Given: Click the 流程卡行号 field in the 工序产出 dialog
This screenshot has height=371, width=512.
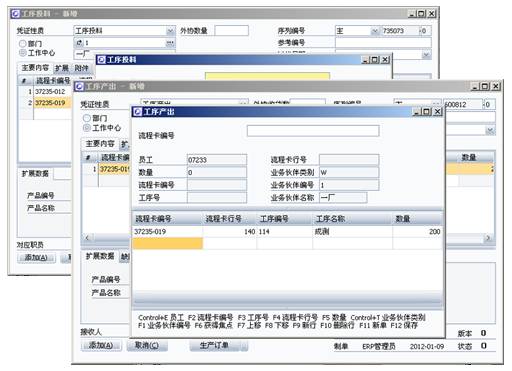Looking at the screenshot, I should pyautogui.click(x=349, y=160).
